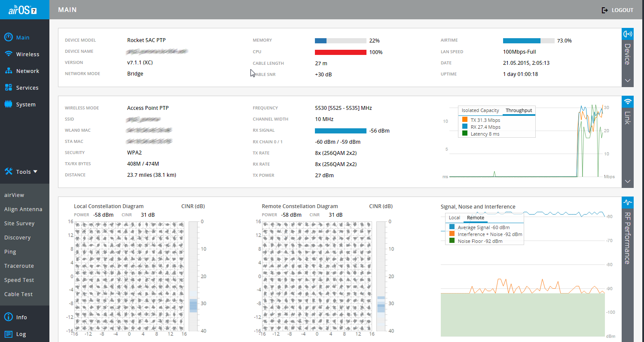
Task: Collapse the Device panel chevron
Action: [628, 80]
